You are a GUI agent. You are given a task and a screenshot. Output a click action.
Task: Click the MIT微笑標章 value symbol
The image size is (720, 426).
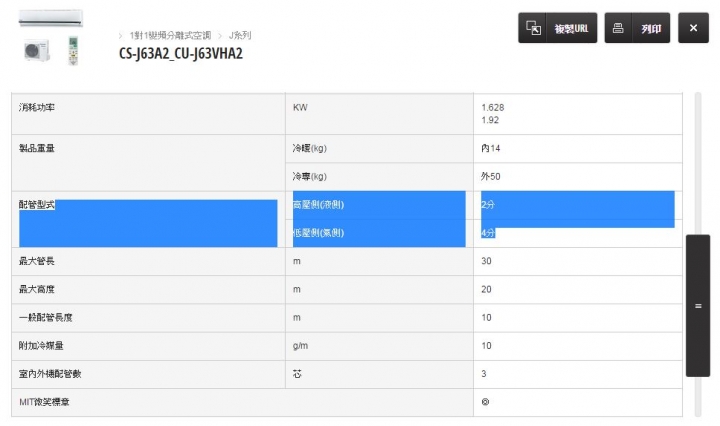pyautogui.click(x=485, y=402)
